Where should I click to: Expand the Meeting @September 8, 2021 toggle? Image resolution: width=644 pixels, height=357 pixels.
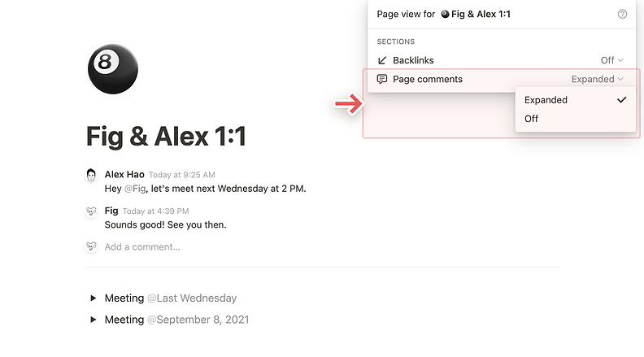(x=94, y=320)
